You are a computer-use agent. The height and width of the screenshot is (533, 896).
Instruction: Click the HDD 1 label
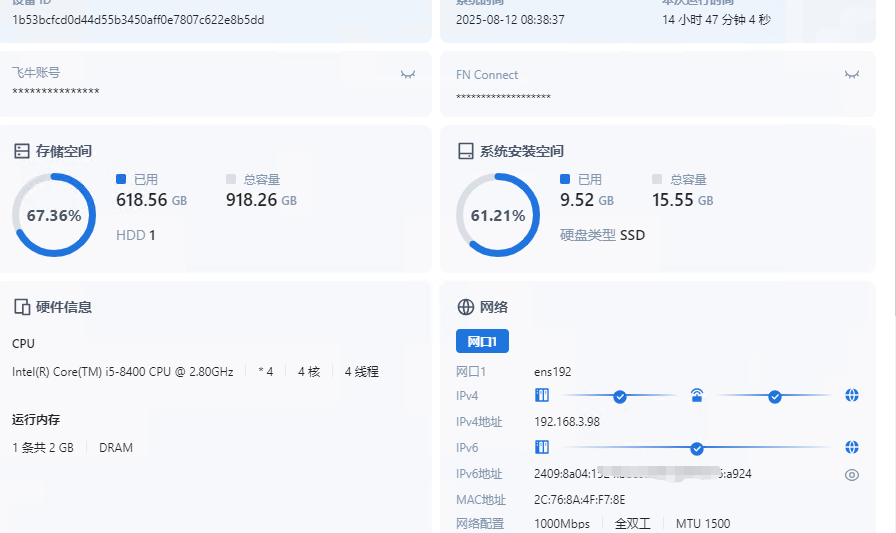pos(135,235)
